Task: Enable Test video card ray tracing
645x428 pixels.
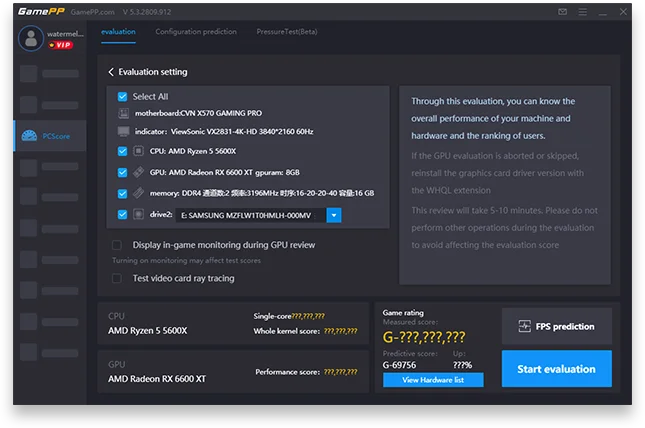Action: point(117,278)
